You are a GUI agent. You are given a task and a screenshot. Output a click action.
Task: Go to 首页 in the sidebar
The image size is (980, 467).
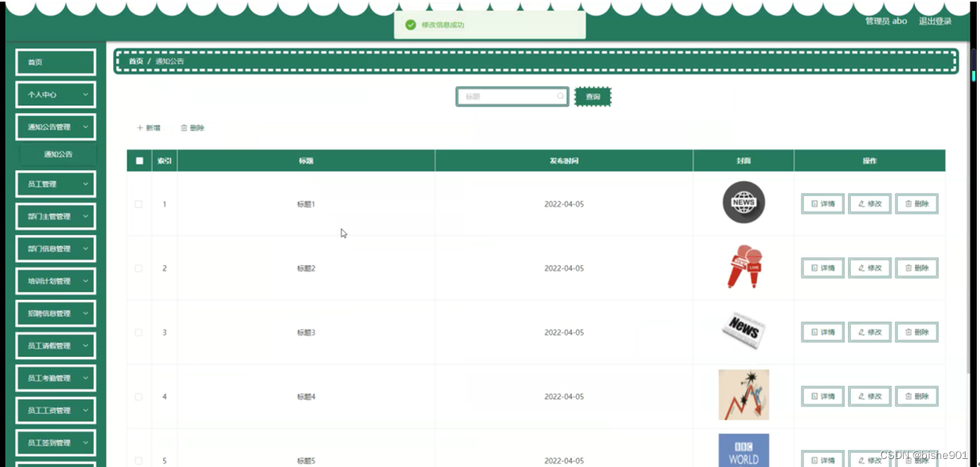point(56,62)
